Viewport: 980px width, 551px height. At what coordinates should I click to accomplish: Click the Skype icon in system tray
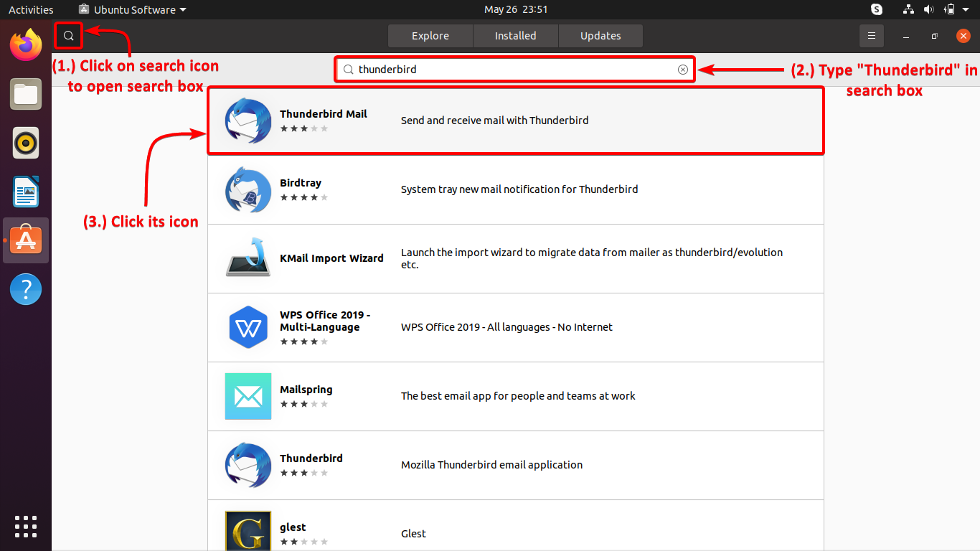tap(876, 9)
